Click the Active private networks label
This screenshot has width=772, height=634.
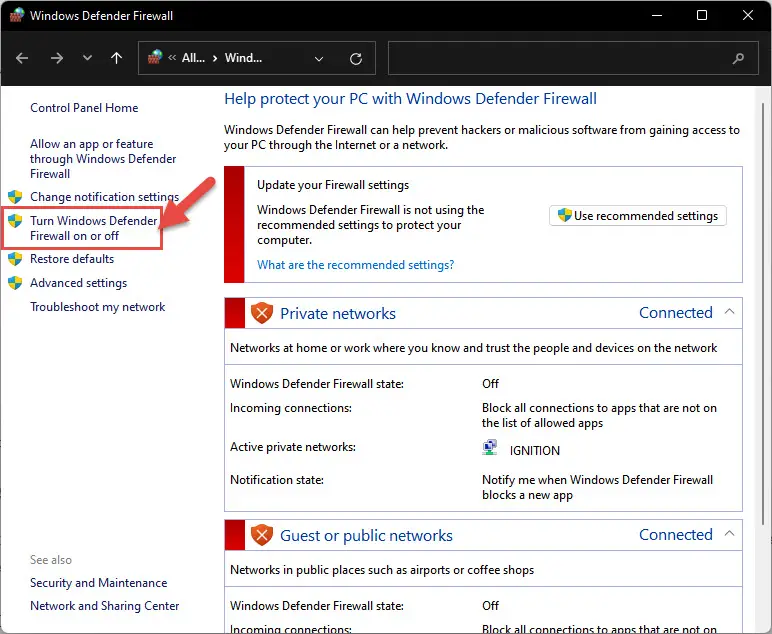click(292, 447)
